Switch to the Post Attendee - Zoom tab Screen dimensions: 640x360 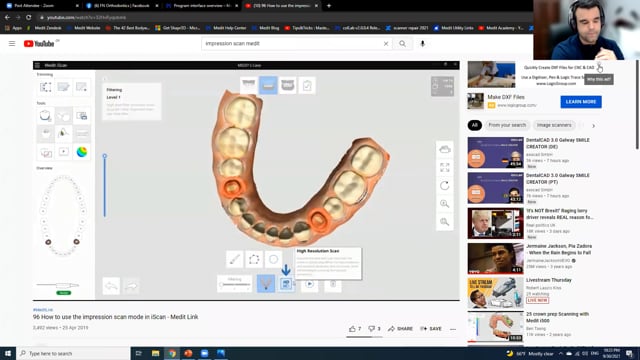click(41, 6)
